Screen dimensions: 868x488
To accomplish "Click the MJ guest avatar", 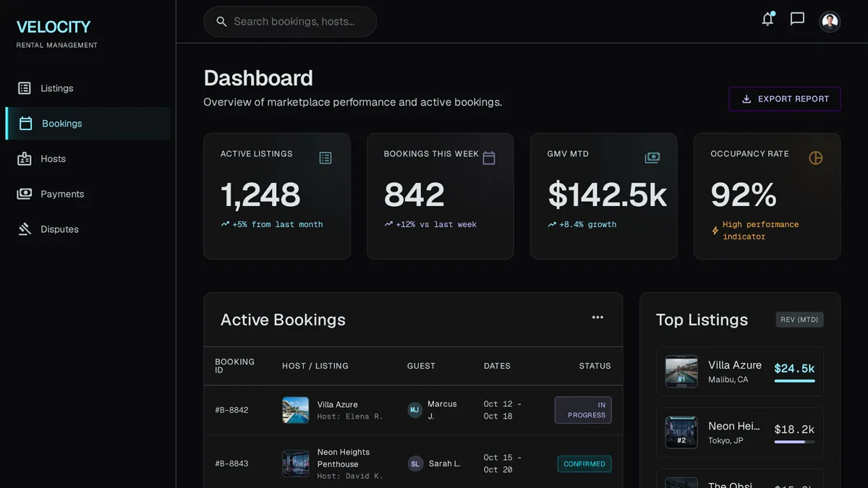I will pos(414,410).
